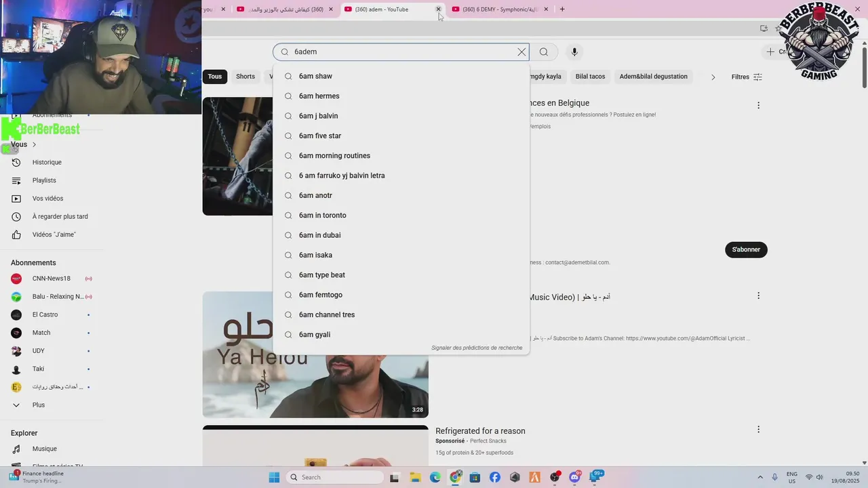Start voice search with the microphone icon
868x488 pixels.
[574, 52]
